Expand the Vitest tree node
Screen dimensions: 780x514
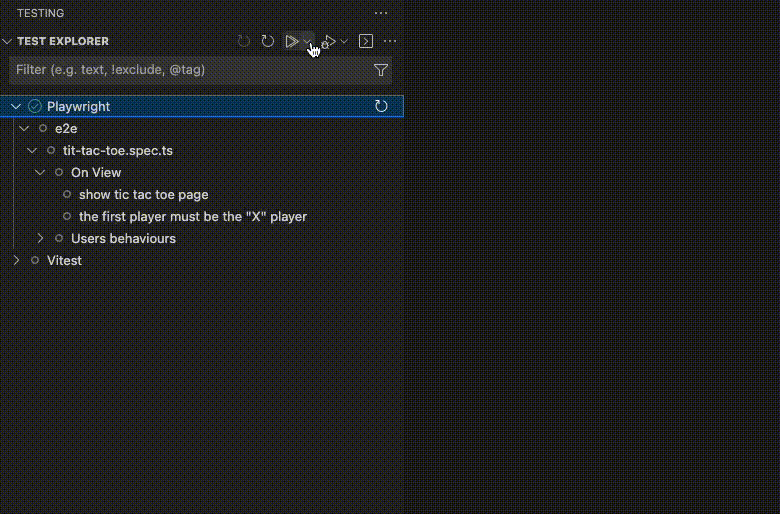[16, 260]
